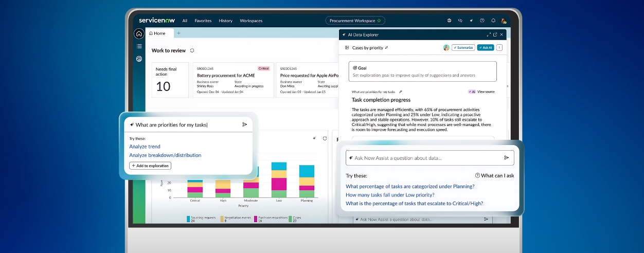The image size is (644, 253).
Task: Select the Home tab
Action: point(157,33)
